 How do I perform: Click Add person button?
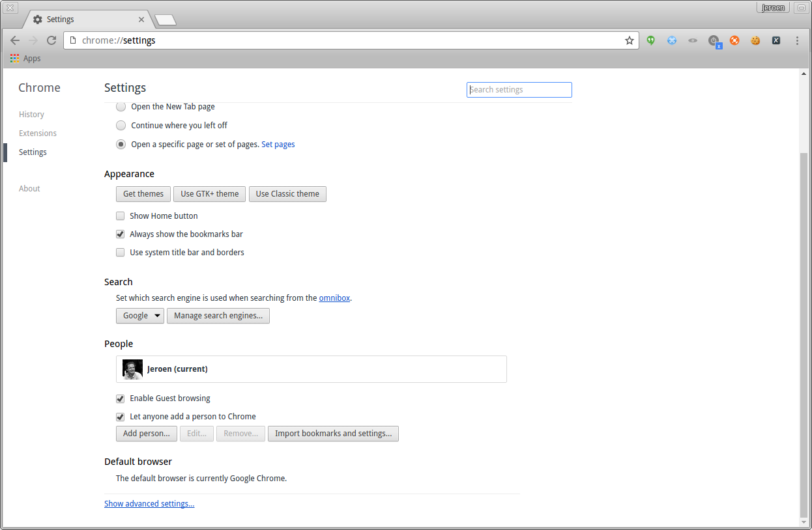pos(147,434)
